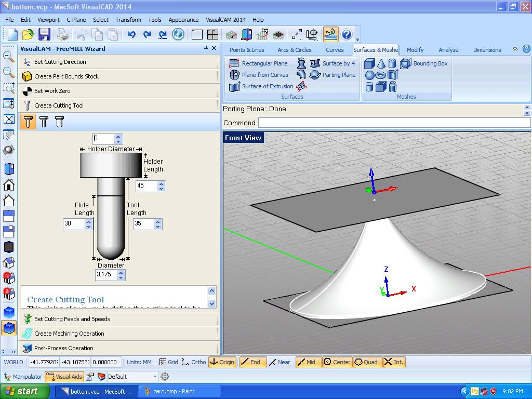Open the C-Plane menu
The image size is (532, 399).
pyautogui.click(x=76, y=20)
